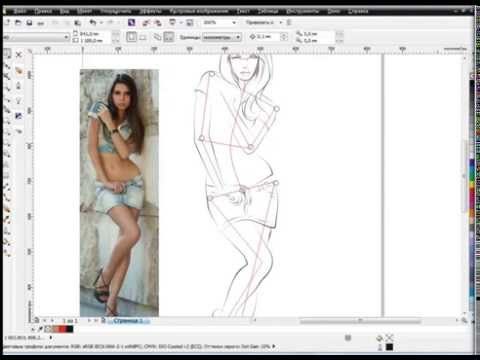Click the black outline color swatch in status bar

click(x=389, y=347)
